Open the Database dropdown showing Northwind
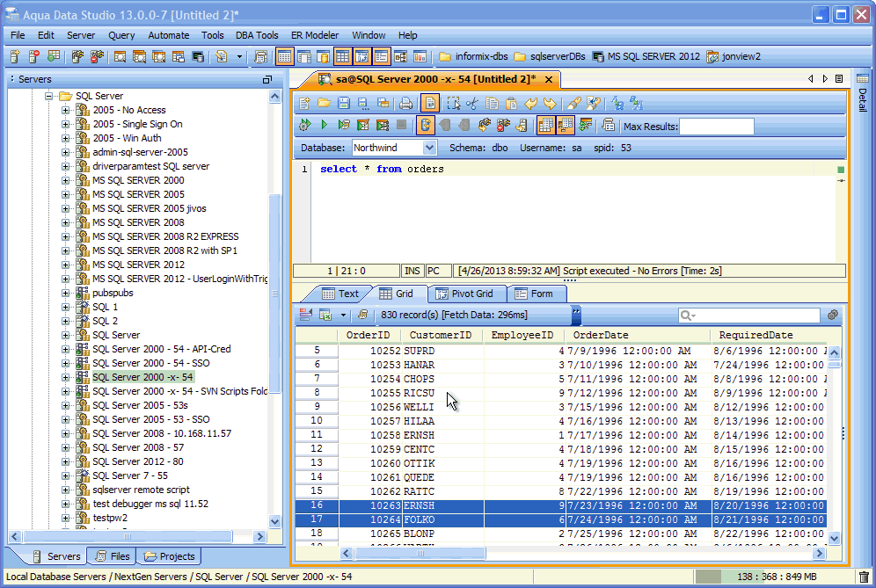Image resolution: width=876 pixels, height=588 pixels. (429, 149)
